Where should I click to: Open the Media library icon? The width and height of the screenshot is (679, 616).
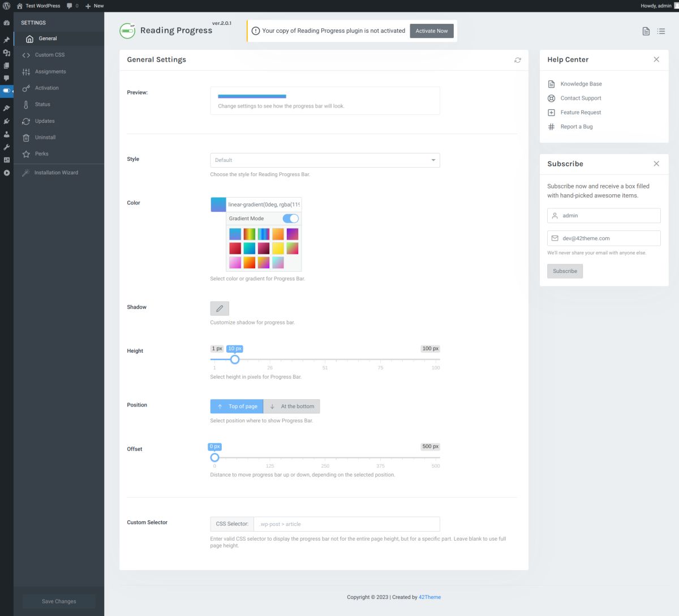6,53
